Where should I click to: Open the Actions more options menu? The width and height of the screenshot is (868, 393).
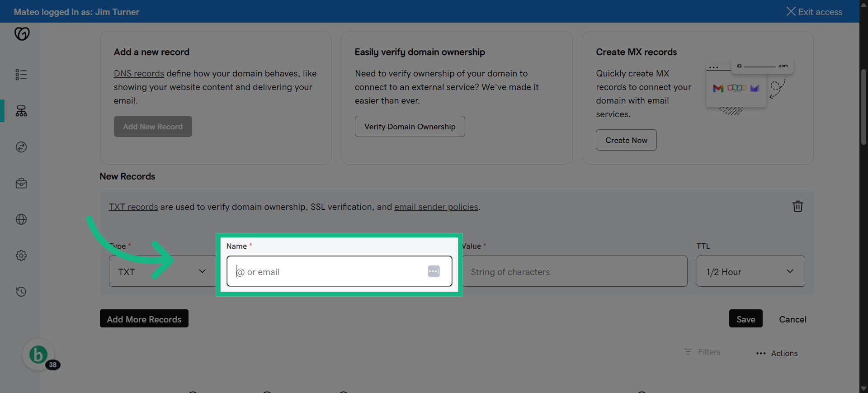[x=777, y=353]
